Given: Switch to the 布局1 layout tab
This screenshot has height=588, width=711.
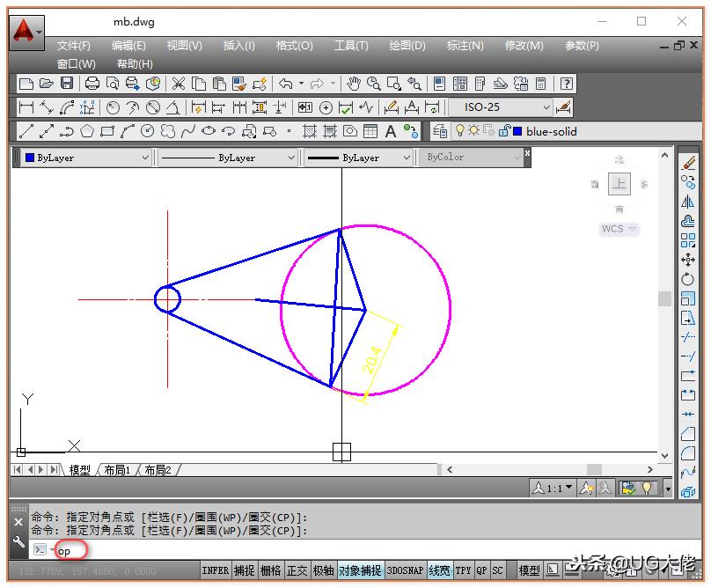Looking at the screenshot, I should (117, 470).
